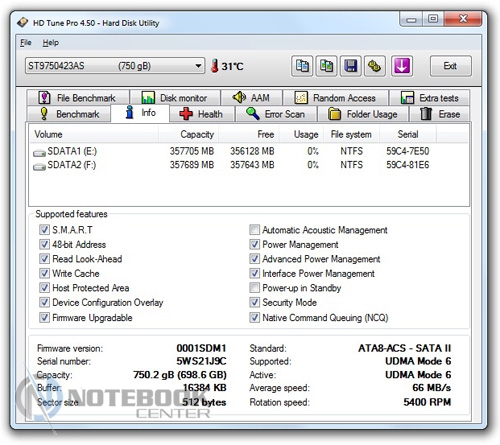This screenshot has width=500, height=445.
Task: Open the drive selection dropdown ST9750423AS
Action: point(115,66)
